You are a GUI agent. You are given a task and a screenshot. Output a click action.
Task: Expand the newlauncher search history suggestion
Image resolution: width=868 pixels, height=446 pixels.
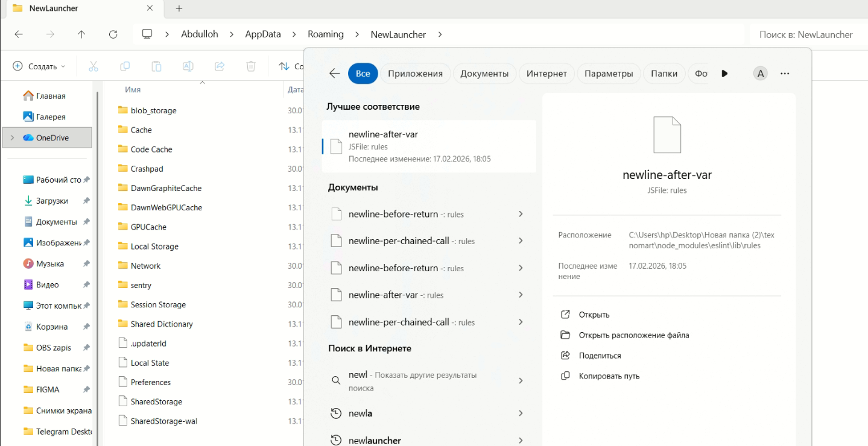520,441
